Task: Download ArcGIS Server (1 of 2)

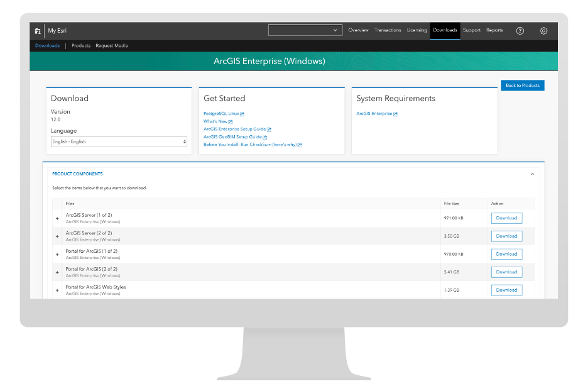Action: [506, 218]
